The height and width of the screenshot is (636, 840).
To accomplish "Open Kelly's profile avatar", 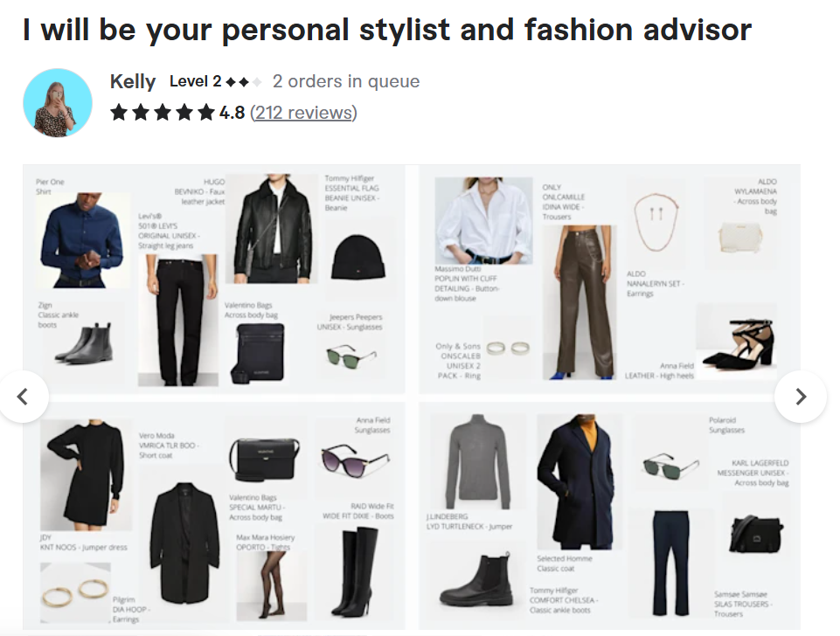I will [58, 103].
